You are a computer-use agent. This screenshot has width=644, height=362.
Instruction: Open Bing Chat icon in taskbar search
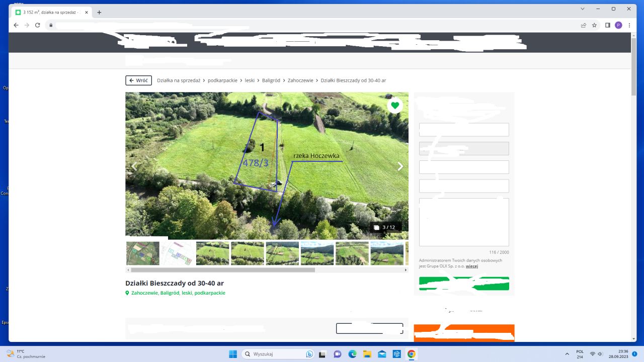[x=309, y=354]
